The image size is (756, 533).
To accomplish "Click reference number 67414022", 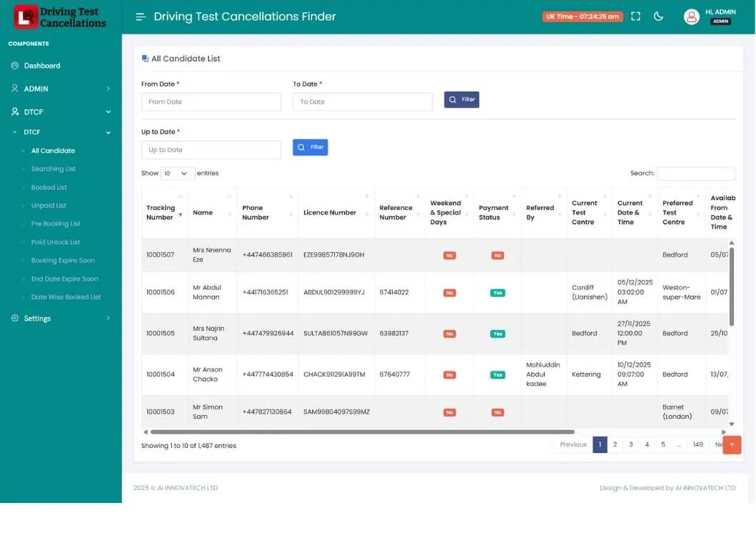I will pos(394,293).
